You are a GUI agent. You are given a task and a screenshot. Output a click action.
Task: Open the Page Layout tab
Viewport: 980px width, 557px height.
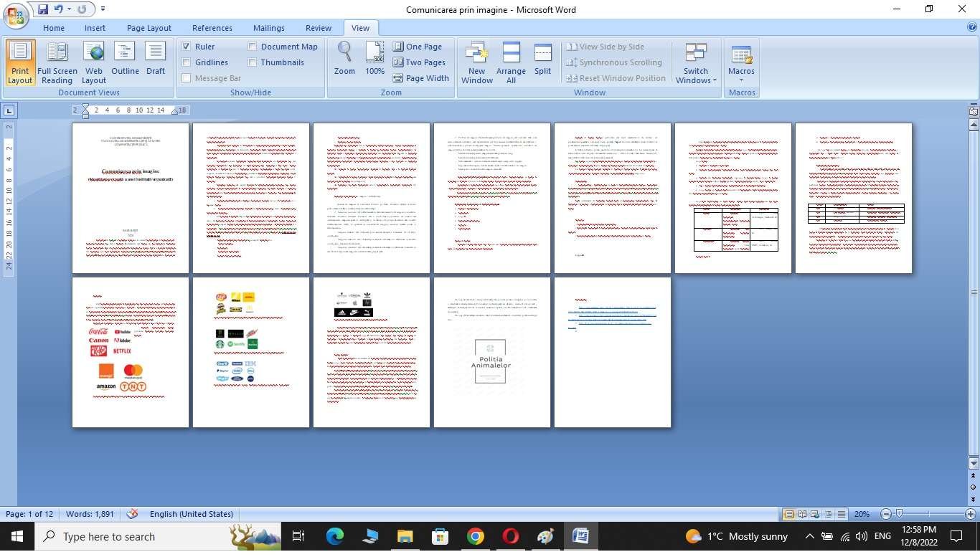pos(149,28)
